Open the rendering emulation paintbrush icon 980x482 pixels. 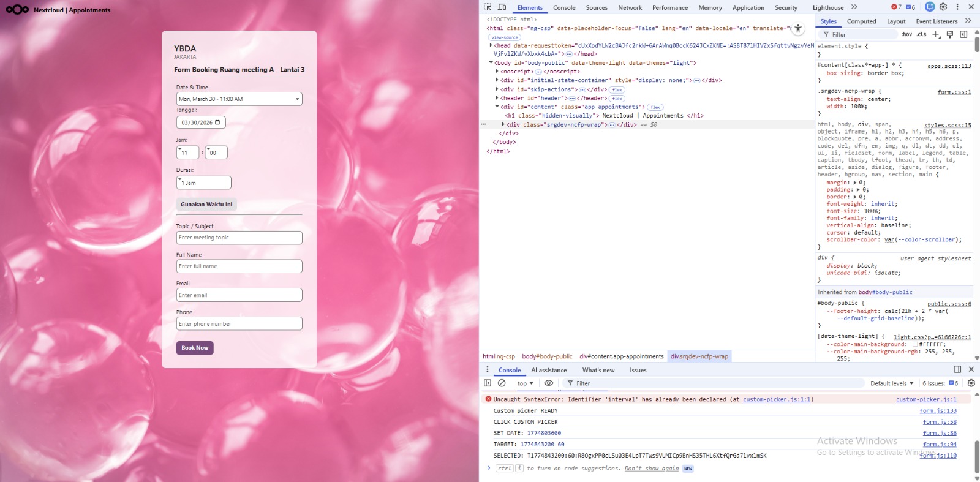point(950,34)
